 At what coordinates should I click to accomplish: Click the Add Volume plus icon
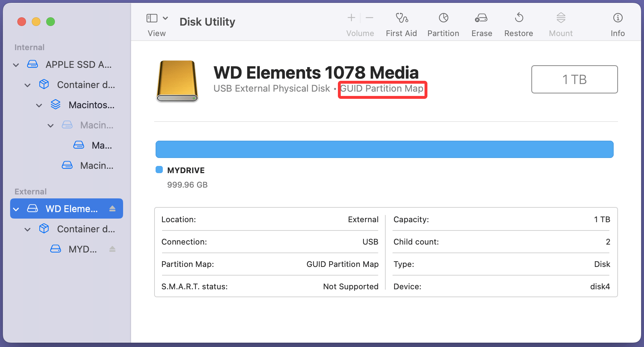click(351, 17)
